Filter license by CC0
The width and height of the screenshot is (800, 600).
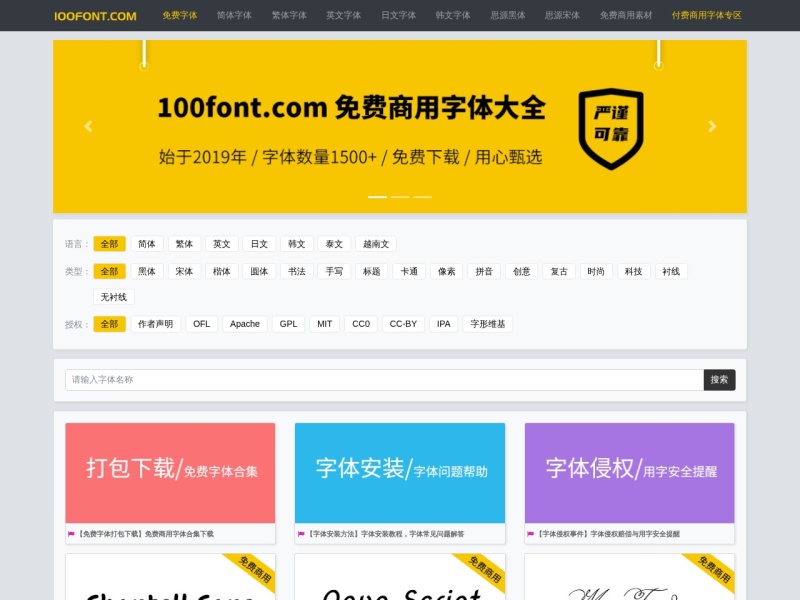point(361,324)
